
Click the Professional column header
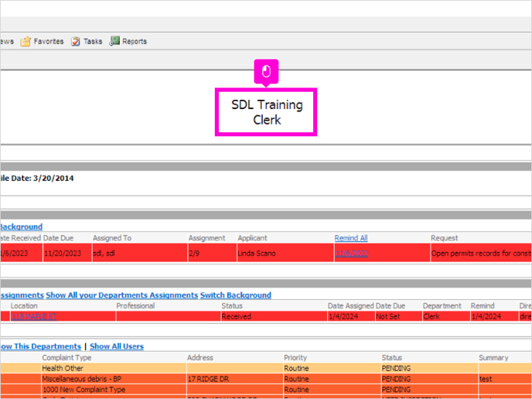coord(135,305)
